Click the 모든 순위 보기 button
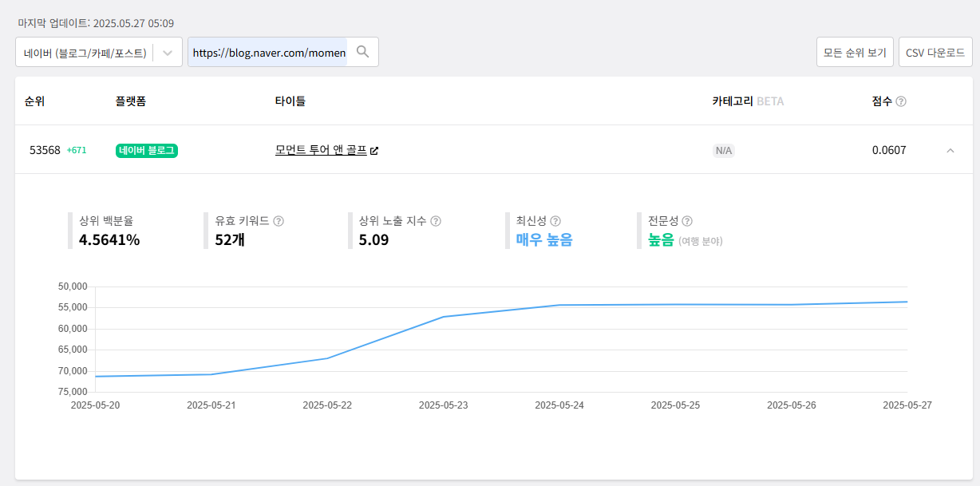Image resolution: width=980 pixels, height=486 pixels. (x=855, y=53)
